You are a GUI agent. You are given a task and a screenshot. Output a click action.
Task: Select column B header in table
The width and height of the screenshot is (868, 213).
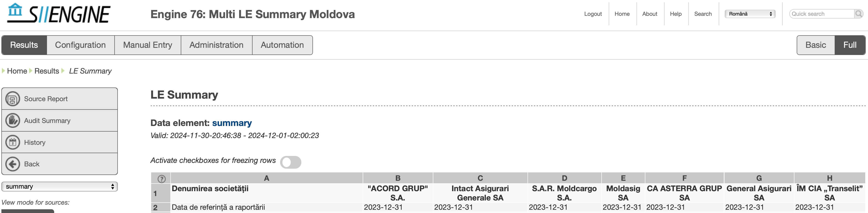coord(398,178)
